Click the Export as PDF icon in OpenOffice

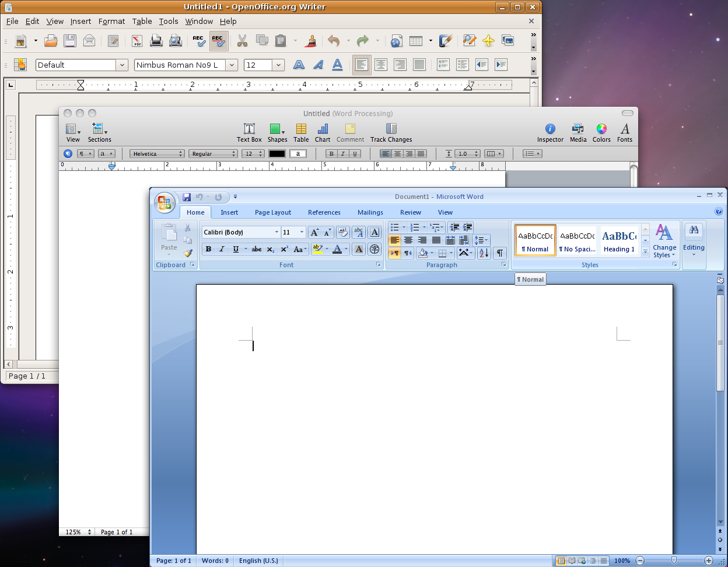click(136, 41)
